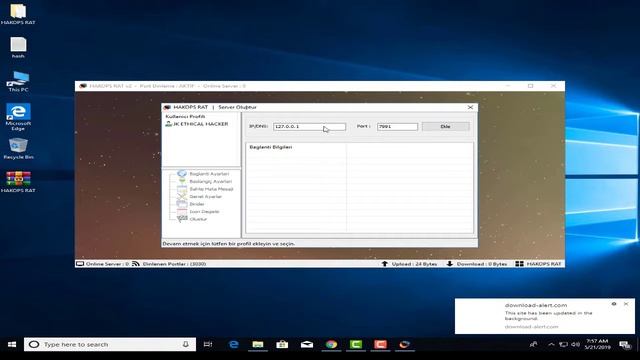Open the Baslangic Ayarlari tree item
This screenshot has height=360, width=640.
211,181
